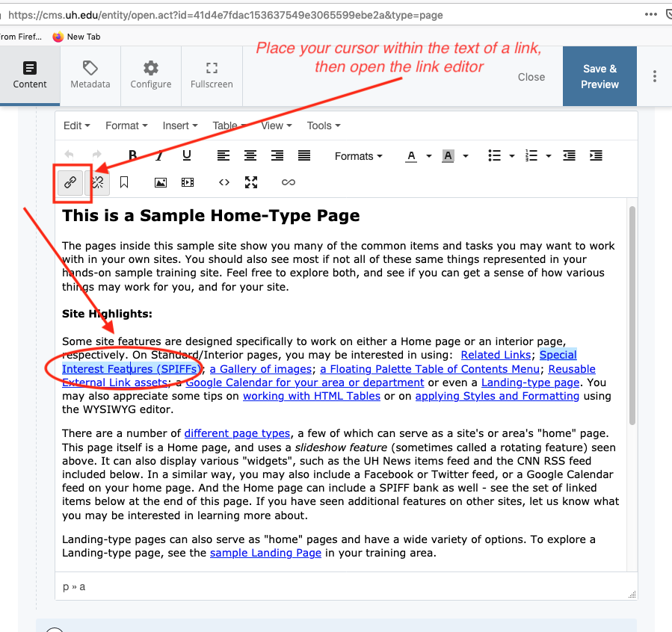
Task: Click the editor vertical scrollbar
Action: point(632,315)
